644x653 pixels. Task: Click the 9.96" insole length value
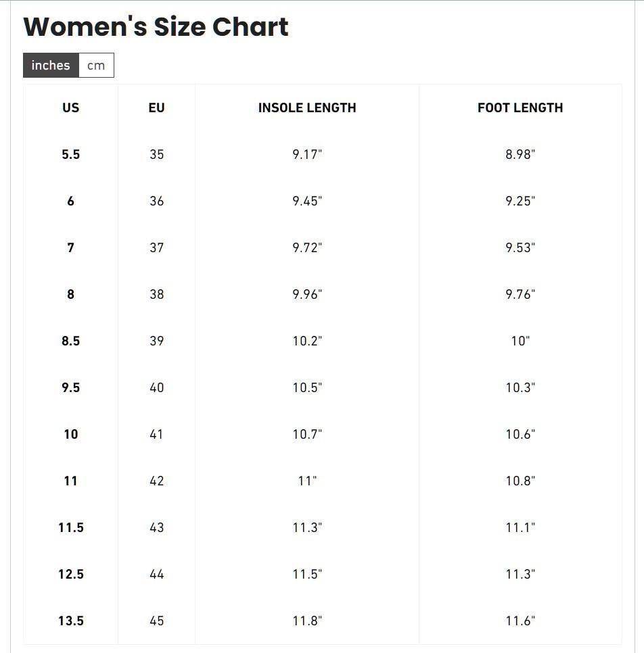tap(307, 295)
